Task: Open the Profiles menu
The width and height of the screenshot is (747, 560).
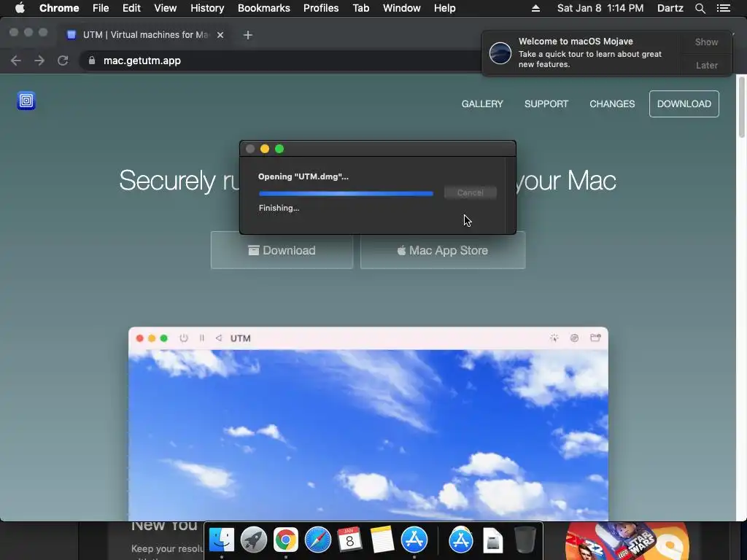Action: tap(321, 8)
